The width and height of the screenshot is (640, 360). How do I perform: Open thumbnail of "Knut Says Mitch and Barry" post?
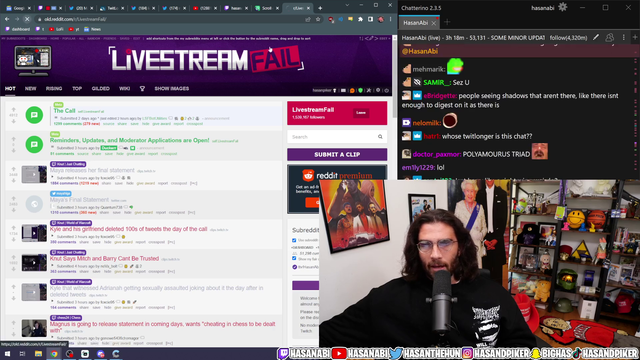pyautogui.click(x=34, y=263)
